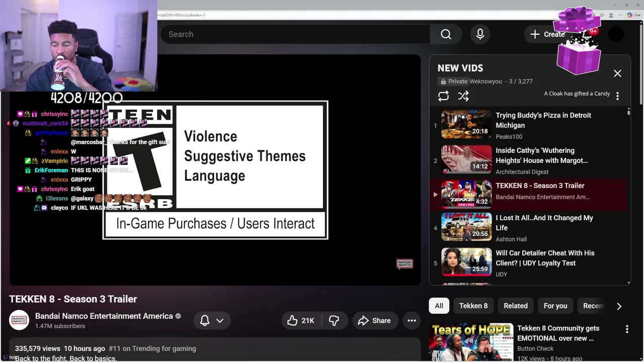The height and width of the screenshot is (362, 644).
Task: Click the #11 on Trending for gaming link
Action: click(x=152, y=348)
